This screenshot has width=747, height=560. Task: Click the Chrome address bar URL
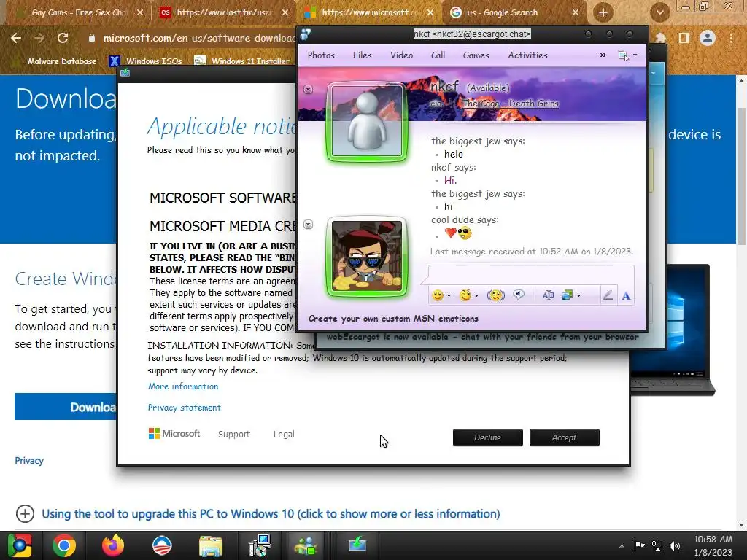click(200, 38)
